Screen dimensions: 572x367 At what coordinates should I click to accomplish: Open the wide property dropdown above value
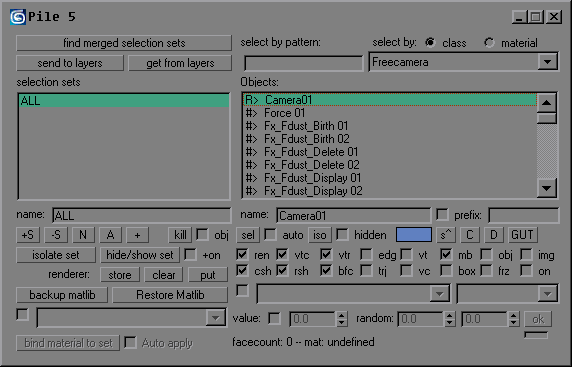[x=439, y=294]
